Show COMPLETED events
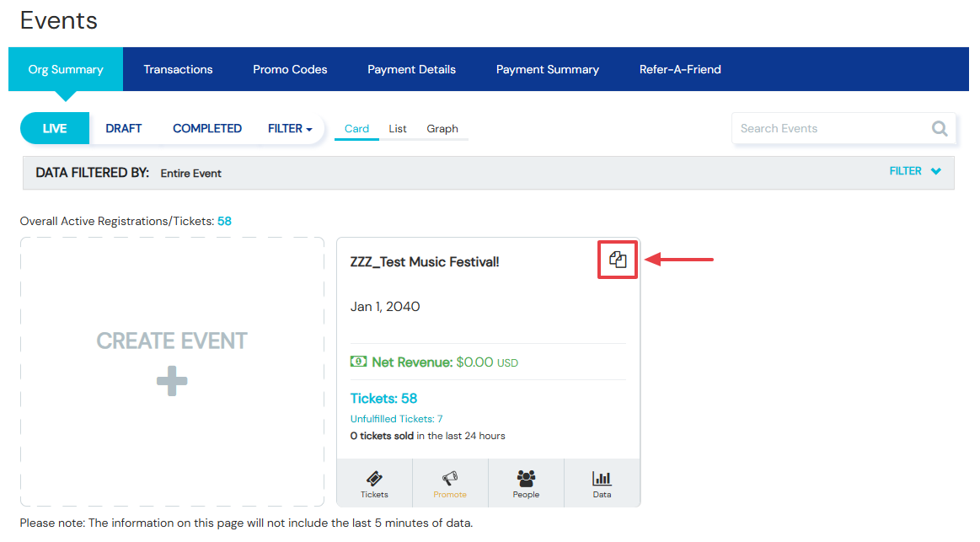 207,128
